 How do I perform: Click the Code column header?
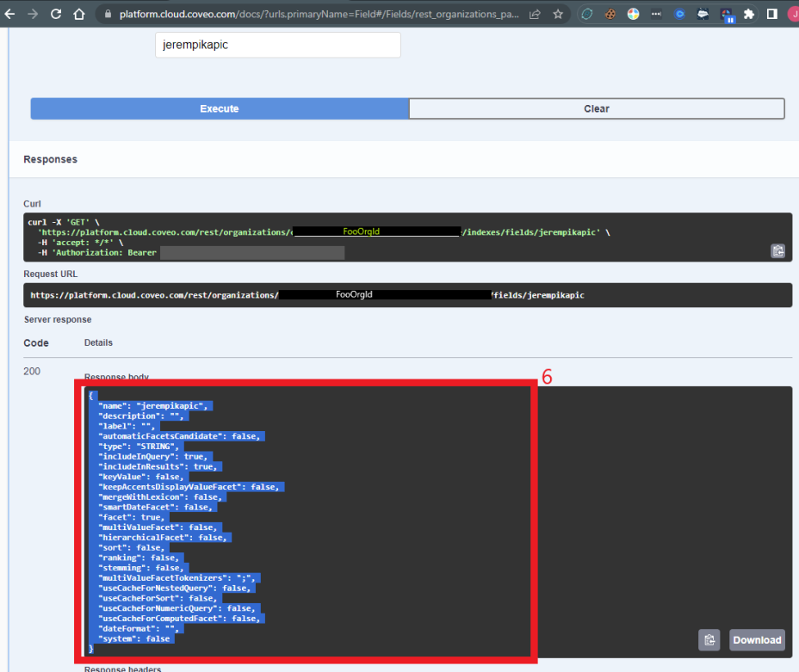pos(36,343)
